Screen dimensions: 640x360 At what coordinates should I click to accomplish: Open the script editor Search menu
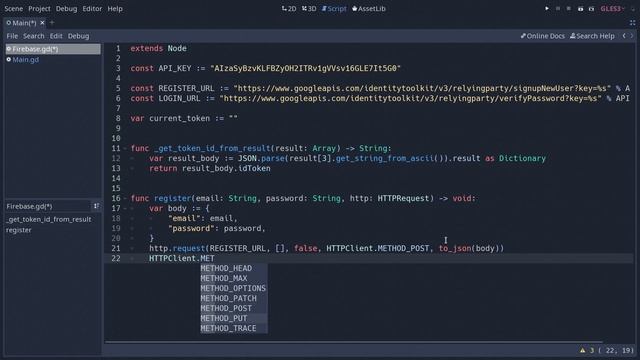pos(33,36)
